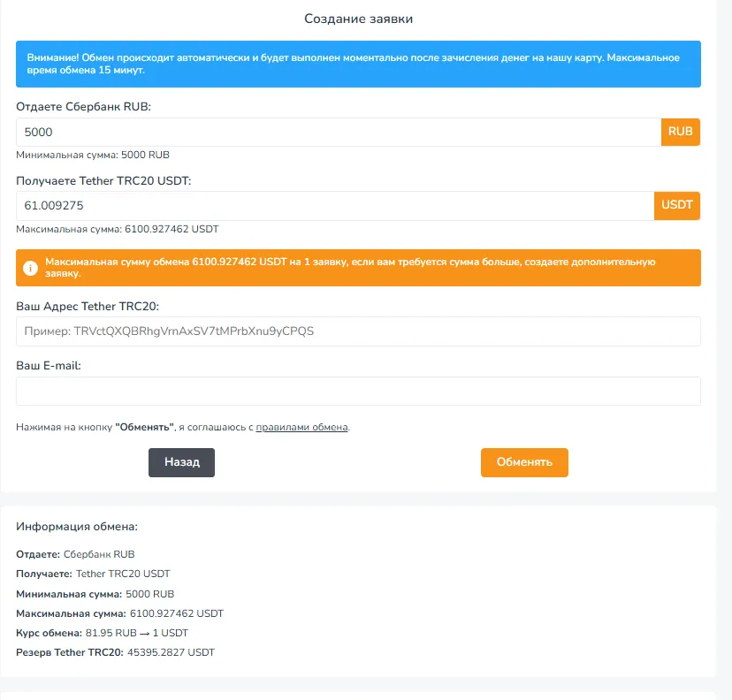This screenshot has height=700, width=732.
Task: Click the Ваш E-mail label
Action: tap(49, 366)
